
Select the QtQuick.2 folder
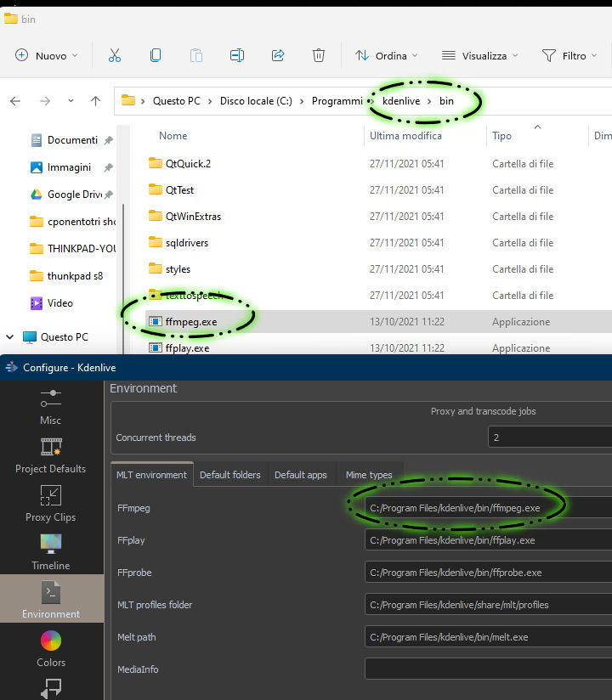pyautogui.click(x=188, y=164)
